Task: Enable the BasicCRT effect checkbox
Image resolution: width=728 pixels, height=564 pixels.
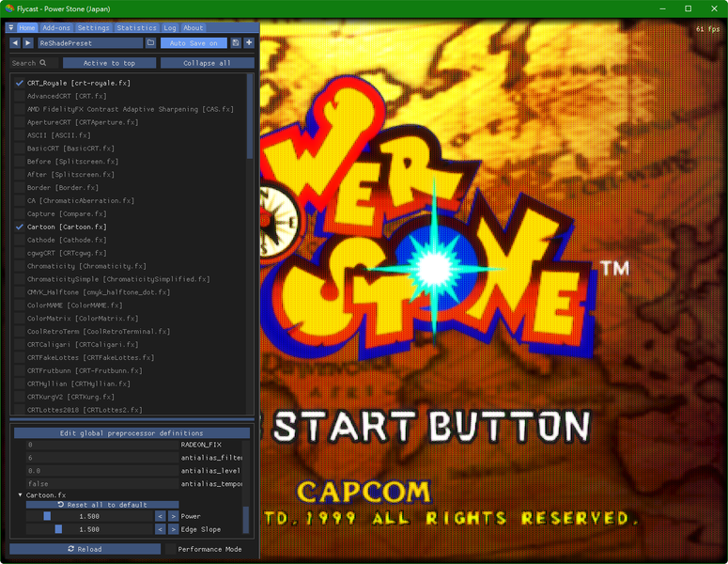Action: [x=19, y=149]
